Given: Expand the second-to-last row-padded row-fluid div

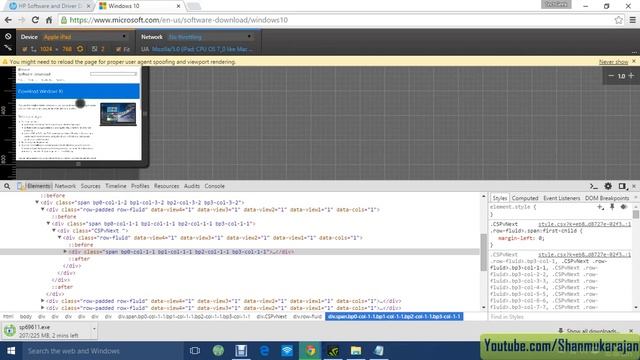Looking at the screenshot, I should [42, 301].
